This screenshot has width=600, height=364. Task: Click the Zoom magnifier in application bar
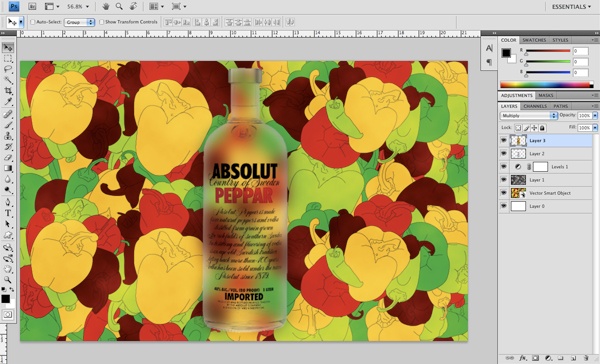coord(119,7)
